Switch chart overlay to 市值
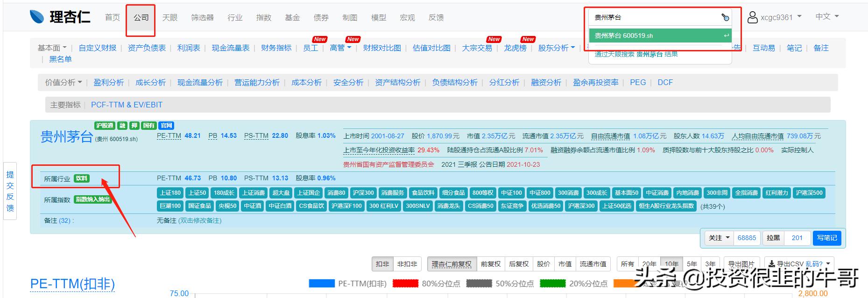Viewport: 868px width, 298px height. pyautogui.click(x=565, y=264)
